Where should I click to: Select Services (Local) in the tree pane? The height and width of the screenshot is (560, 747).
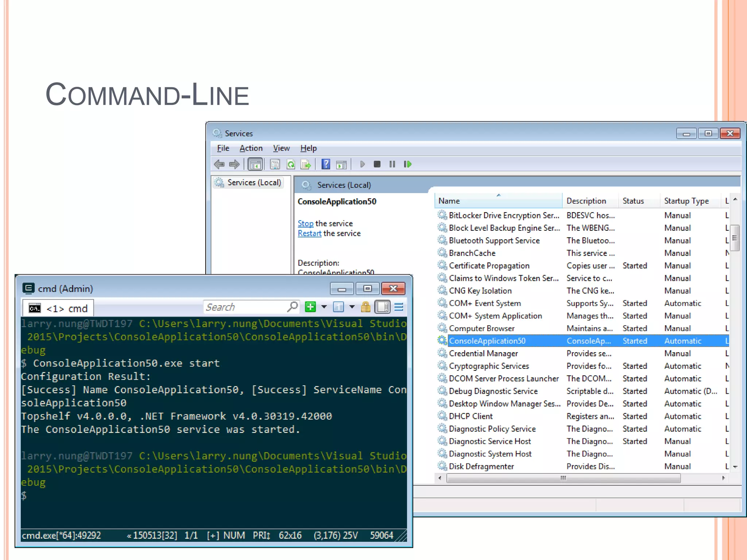[x=249, y=182]
